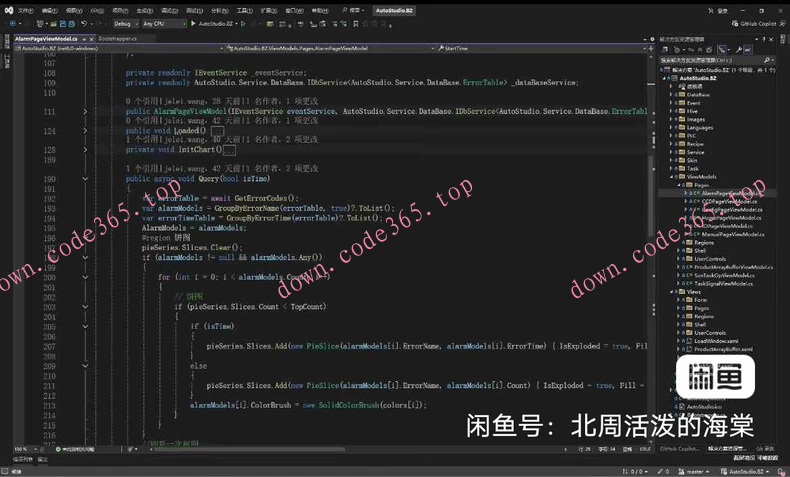Open the project scope dropdown AutoStudio.BZ (net6.0-windows)
The image size is (790, 477).
119,48
